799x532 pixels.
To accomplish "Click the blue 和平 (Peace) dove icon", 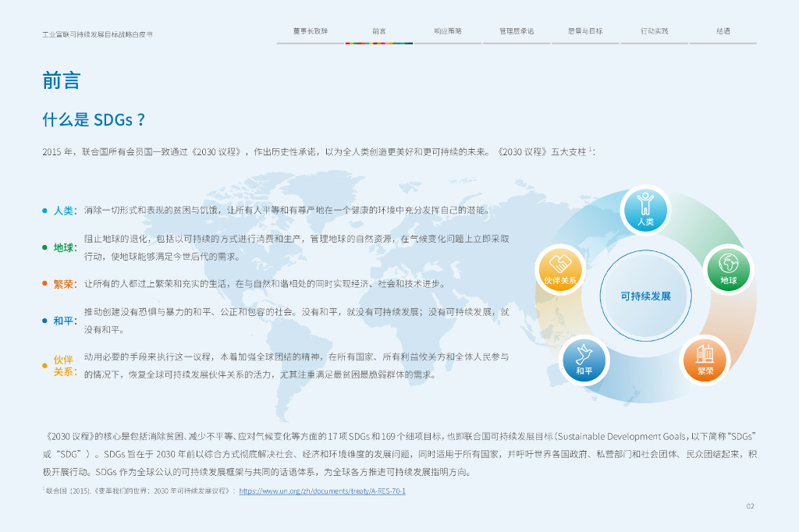I will (x=584, y=359).
